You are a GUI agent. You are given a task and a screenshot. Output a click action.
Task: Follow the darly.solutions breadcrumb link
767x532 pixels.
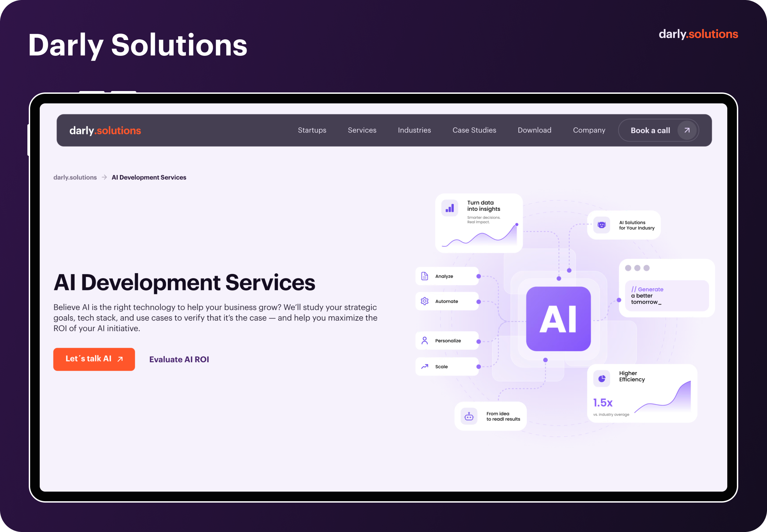(75, 177)
